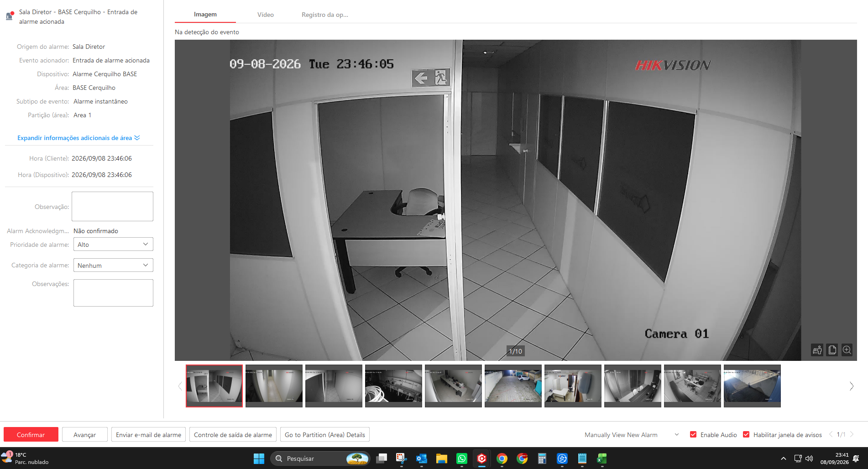Click the network icon in the system tray
868x469 pixels.
[798, 459]
